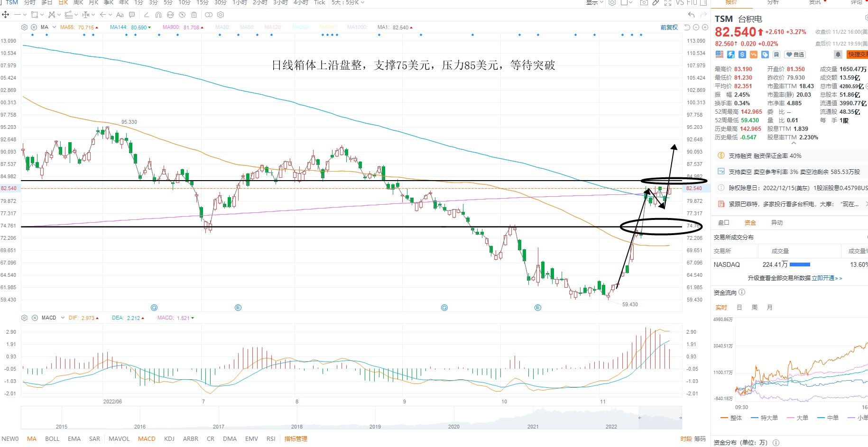Add a comment bubble annotation

(x=132, y=15)
